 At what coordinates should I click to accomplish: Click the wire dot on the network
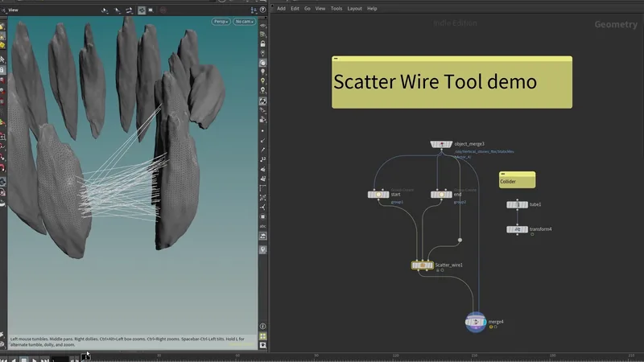click(460, 240)
